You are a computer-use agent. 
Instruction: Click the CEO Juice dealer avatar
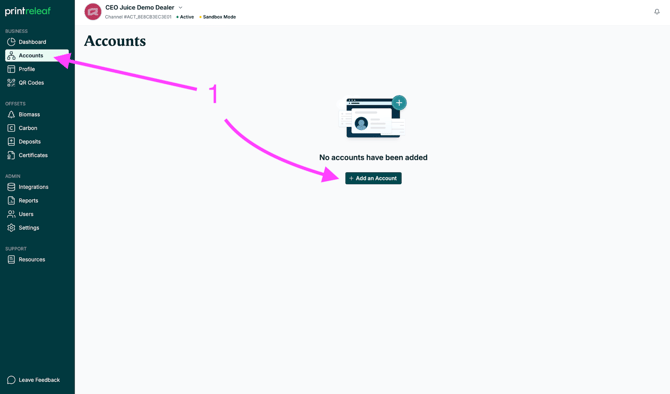pyautogui.click(x=93, y=12)
